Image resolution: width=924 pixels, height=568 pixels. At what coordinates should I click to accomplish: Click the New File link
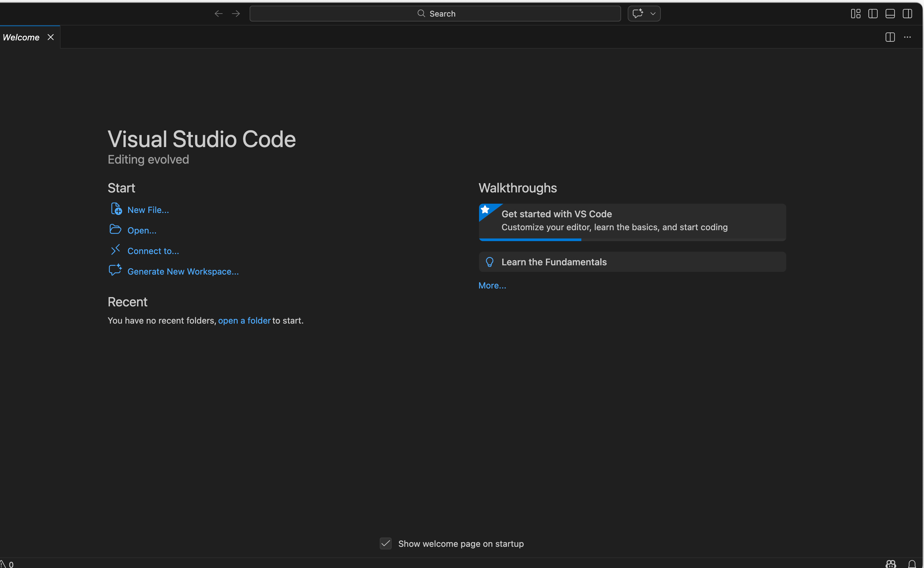(x=148, y=210)
